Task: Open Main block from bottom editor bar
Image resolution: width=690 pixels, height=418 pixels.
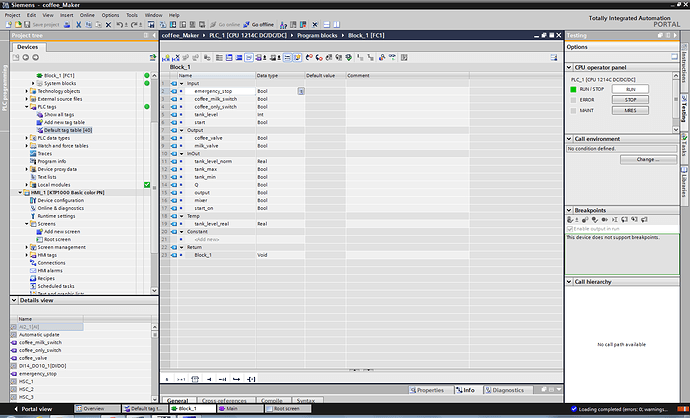Action: 241,409
